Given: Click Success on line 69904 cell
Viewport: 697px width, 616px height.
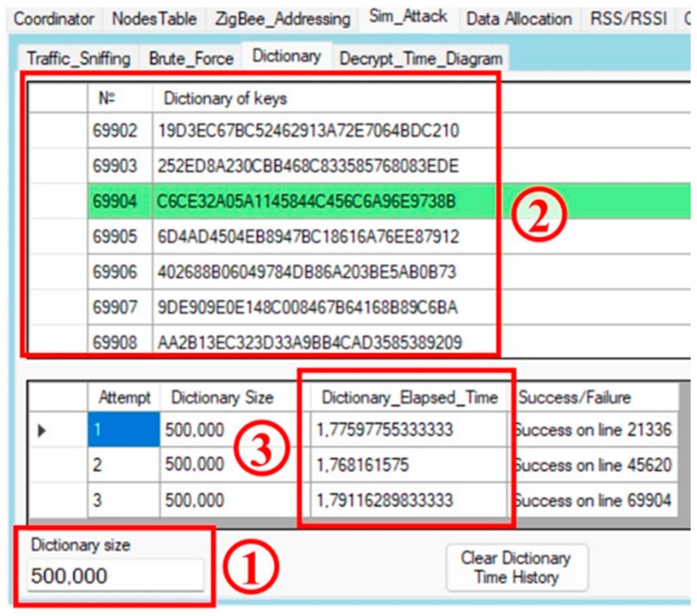Looking at the screenshot, I should [593, 500].
